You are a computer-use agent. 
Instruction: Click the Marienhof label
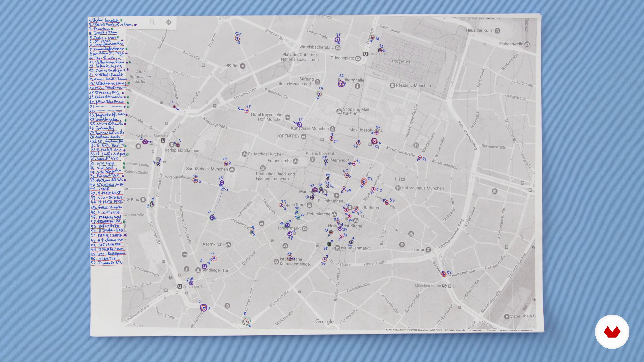[340, 160]
